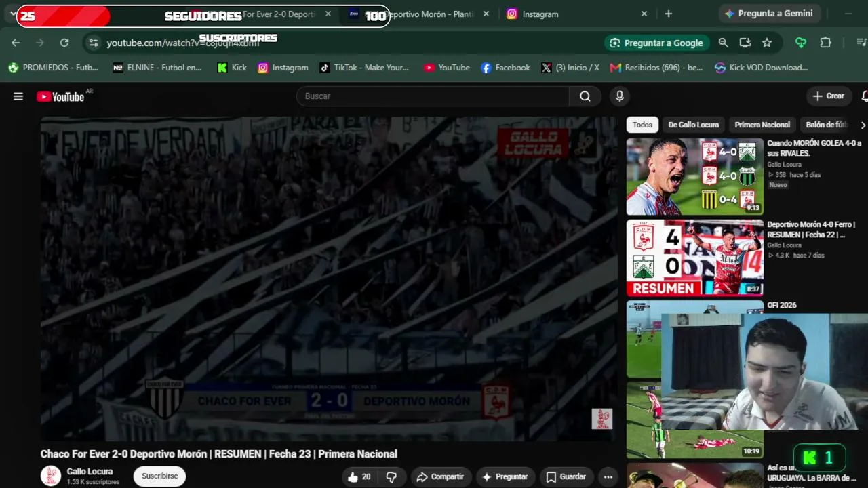Close the Deportivo Morón tab
Screen dimensions: 868x488
pyautogui.click(x=486, y=14)
